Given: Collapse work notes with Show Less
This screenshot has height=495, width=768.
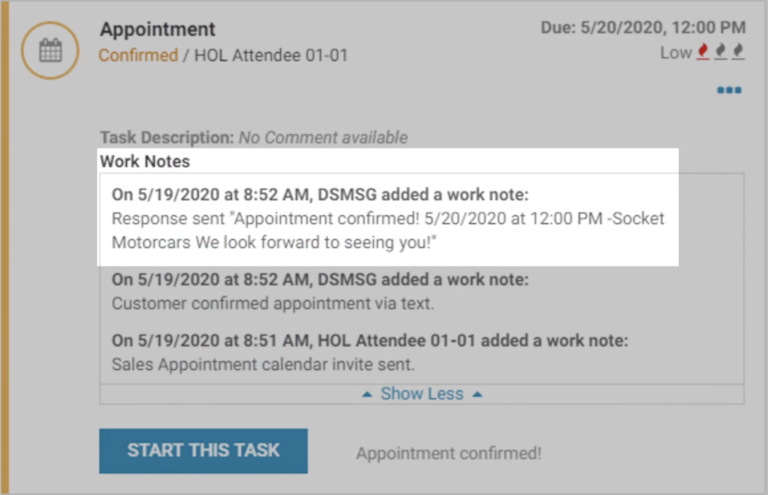Looking at the screenshot, I should tap(422, 394).
